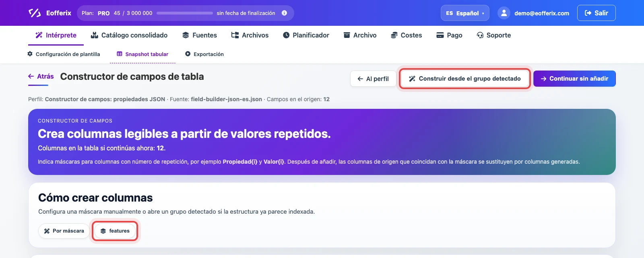
Task: Open the Pago tab
Action: pos(449,35)
